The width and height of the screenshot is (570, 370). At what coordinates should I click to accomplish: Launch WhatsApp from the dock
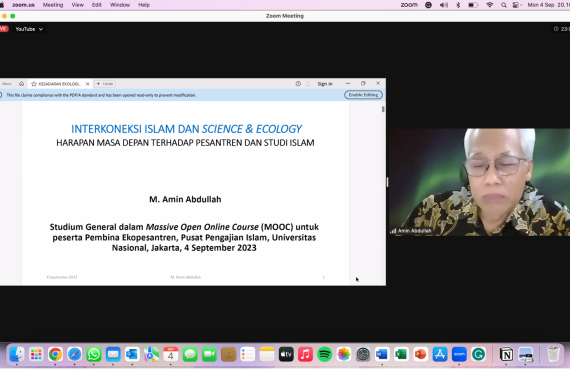pos(94,354)
